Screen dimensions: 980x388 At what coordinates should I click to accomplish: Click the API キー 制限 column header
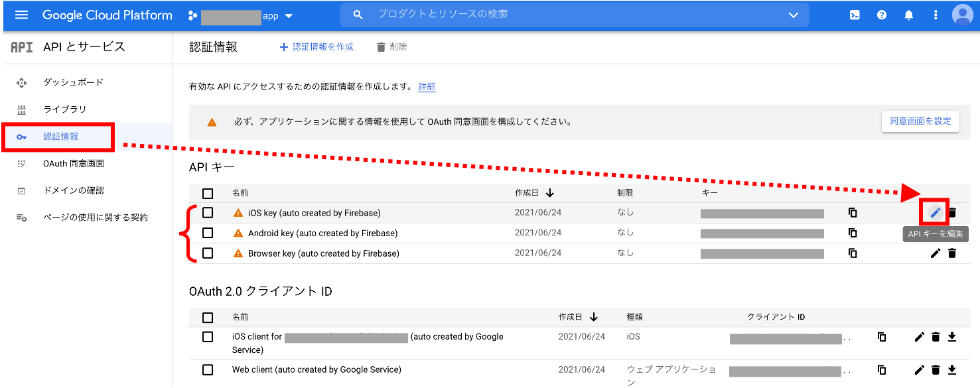click(x=625, y=193)
